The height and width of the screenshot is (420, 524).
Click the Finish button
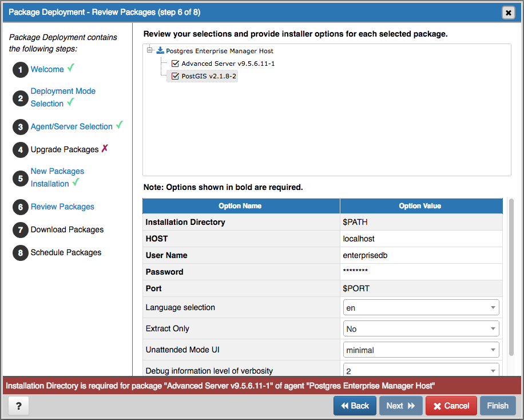coord(498,406)
